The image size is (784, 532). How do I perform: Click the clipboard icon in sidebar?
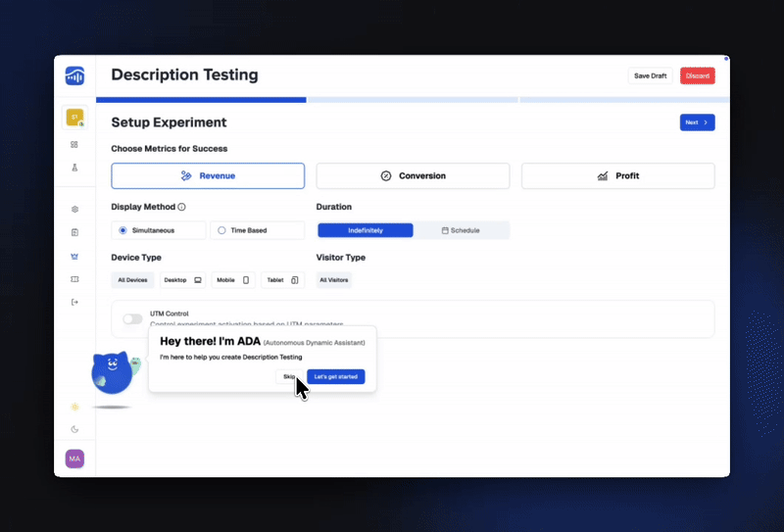[74, 232]
